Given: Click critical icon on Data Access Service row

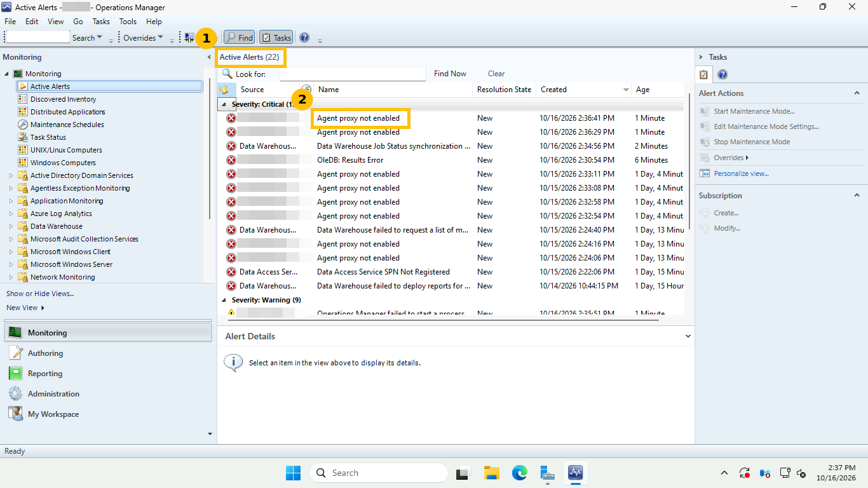Looking at the screenshot, I should click(231, 272).
